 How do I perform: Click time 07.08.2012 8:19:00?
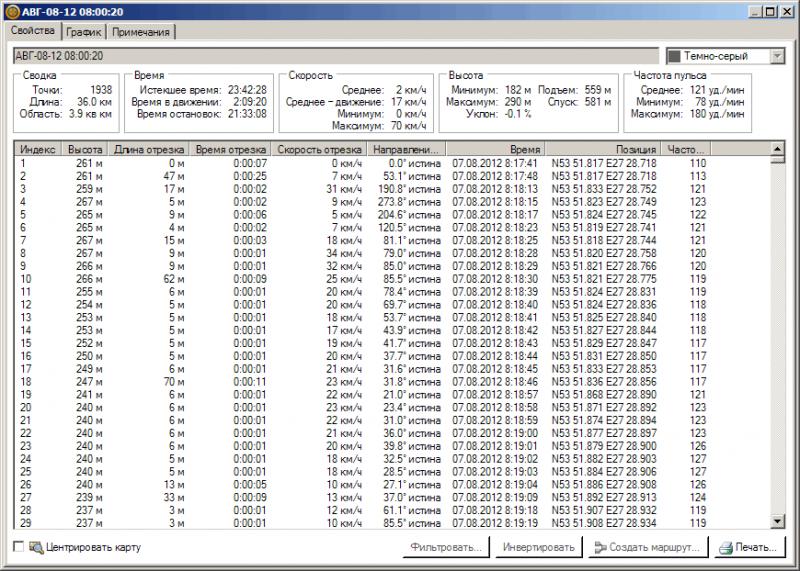pyautogui.click(x=495, y=433)
